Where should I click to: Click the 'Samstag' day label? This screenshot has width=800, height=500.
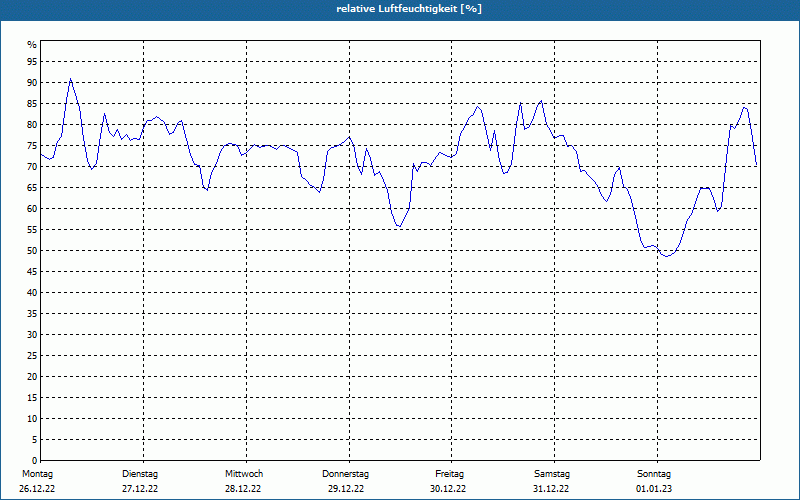click(552, 474)
